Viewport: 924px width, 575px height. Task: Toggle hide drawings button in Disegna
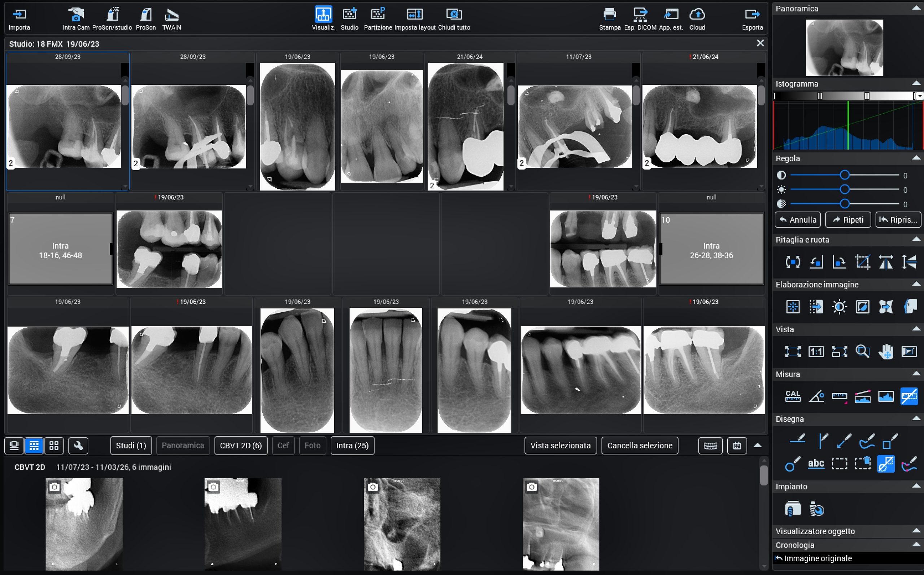886,464
